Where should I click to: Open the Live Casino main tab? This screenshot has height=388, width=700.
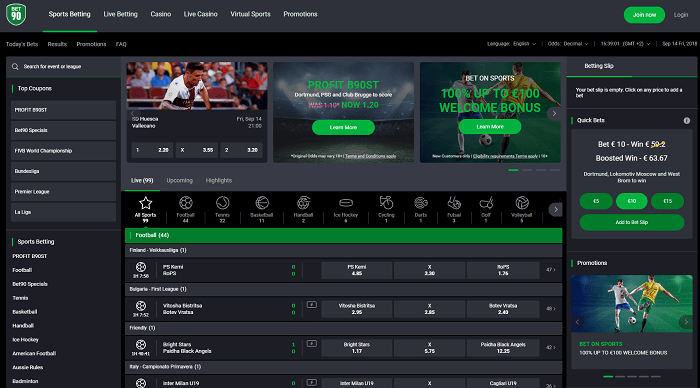point(200,14)
